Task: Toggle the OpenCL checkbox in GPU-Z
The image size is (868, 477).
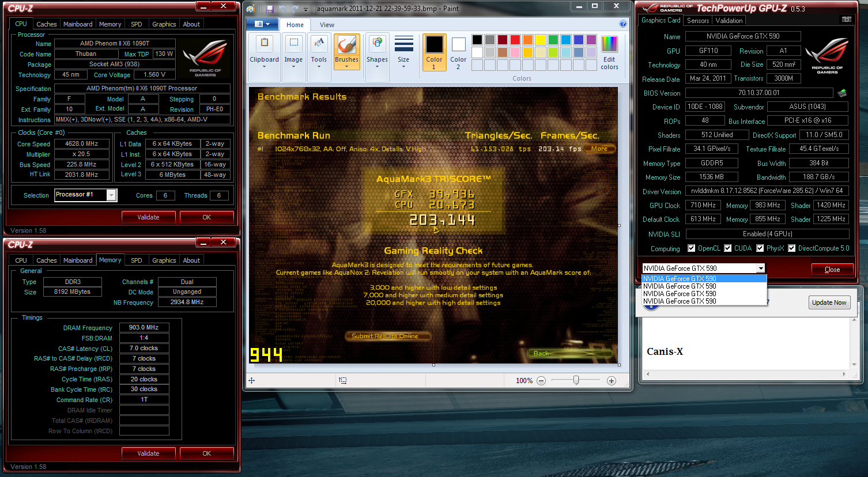Action: [692, 248]
